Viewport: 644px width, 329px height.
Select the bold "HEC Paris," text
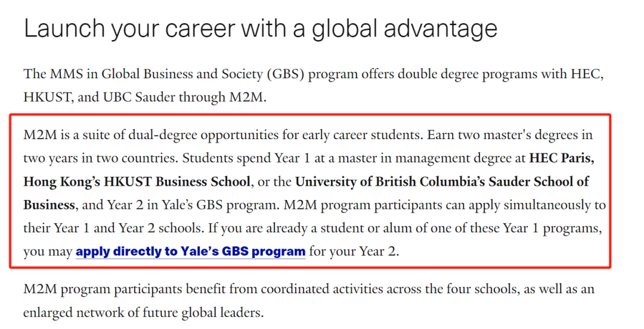click(x=562, y=158)
